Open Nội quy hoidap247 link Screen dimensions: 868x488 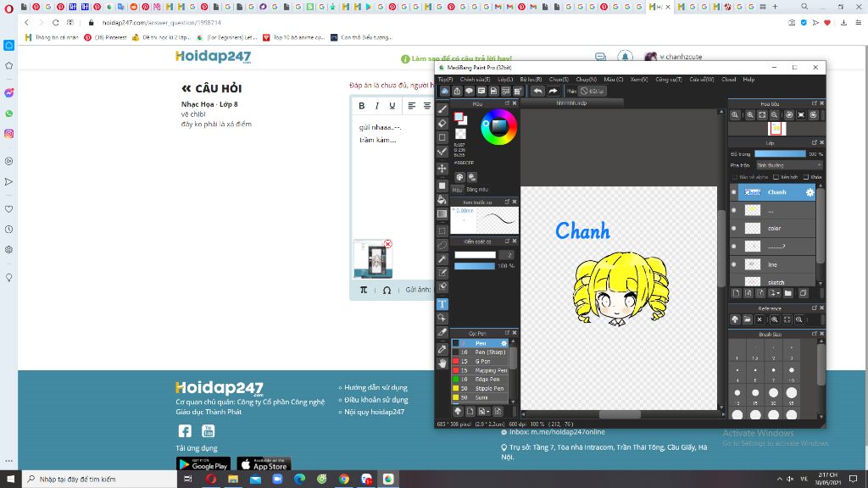tap(374, 412)
